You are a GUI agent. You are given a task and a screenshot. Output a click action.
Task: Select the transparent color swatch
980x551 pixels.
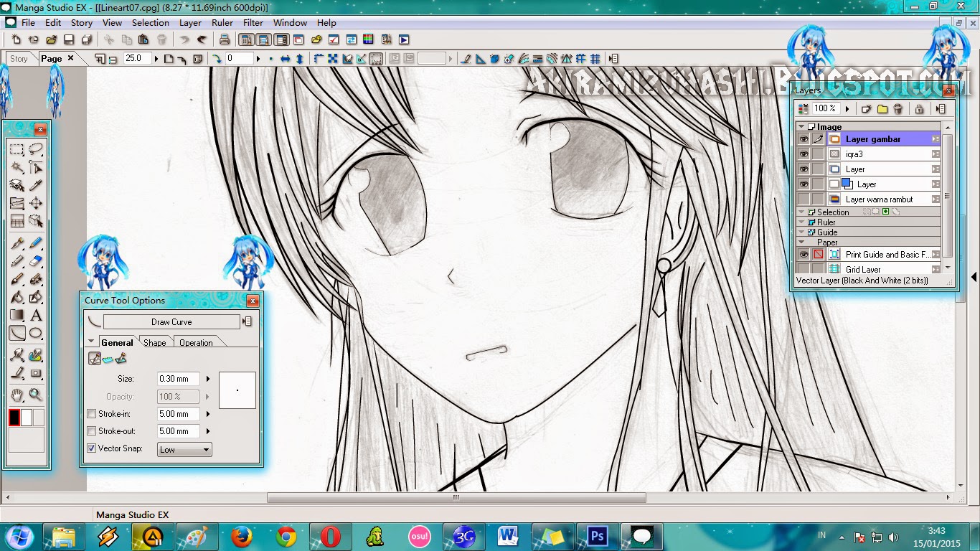[39, 418]
